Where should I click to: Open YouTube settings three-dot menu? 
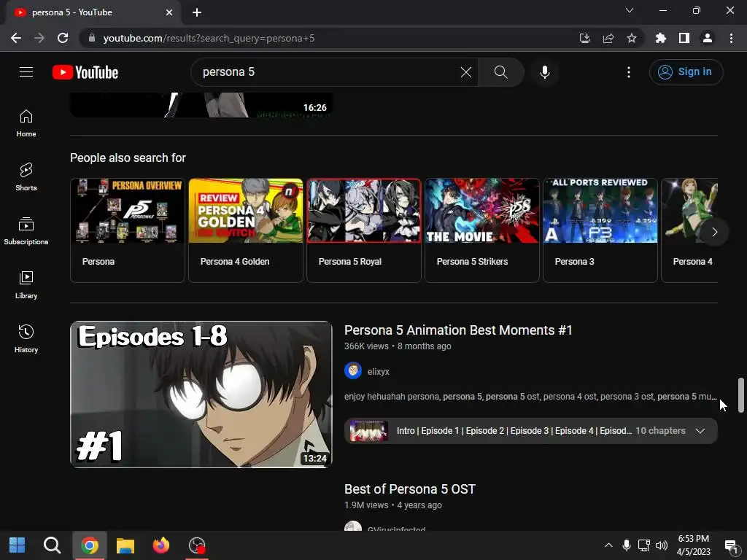628,72
